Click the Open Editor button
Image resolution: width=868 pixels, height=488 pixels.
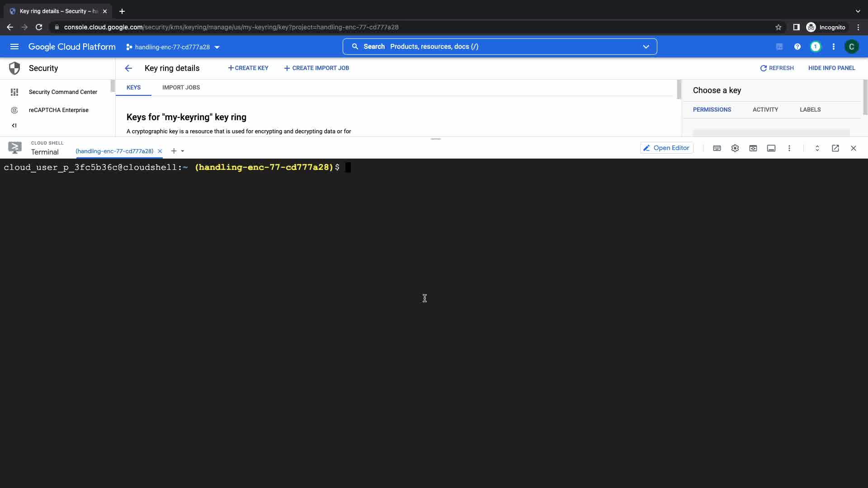(x=666, y=148)
